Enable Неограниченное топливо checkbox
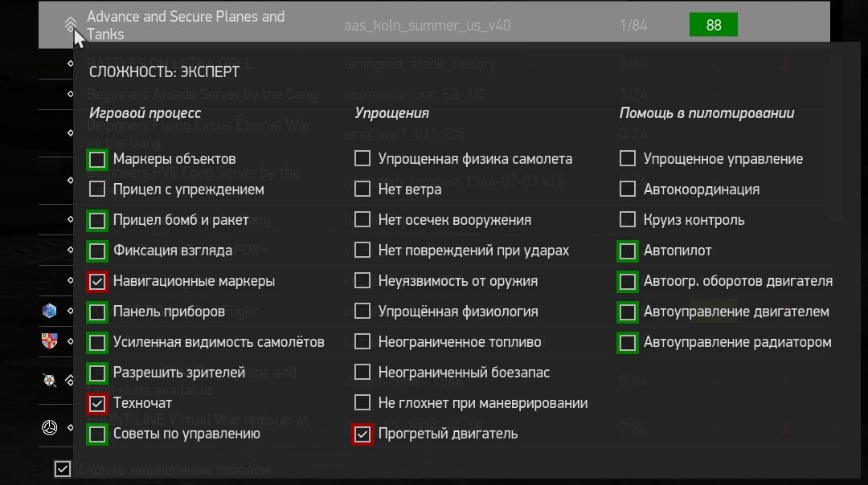The width and height of the screenshot is (868, 485). pos(362,342)
